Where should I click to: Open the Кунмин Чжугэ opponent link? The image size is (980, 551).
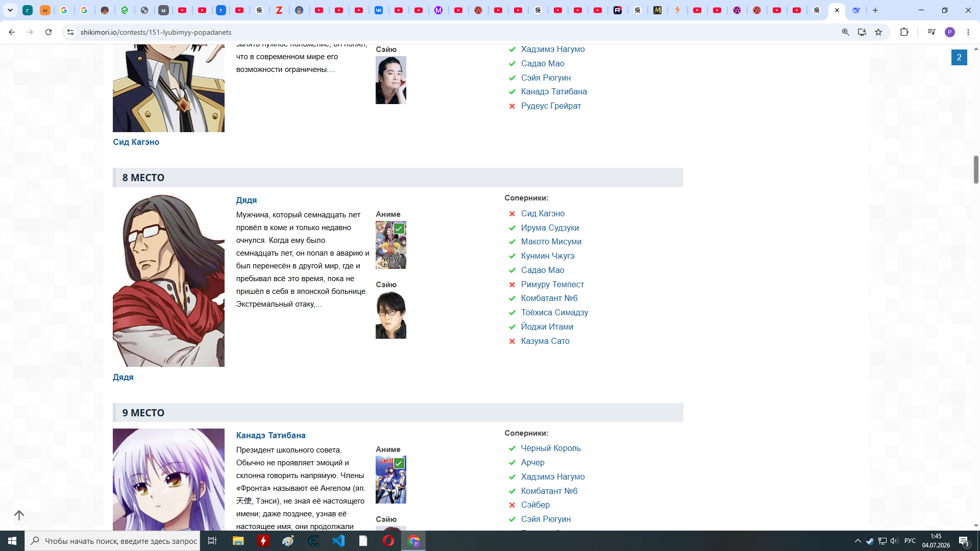click(x=548, y=256)
